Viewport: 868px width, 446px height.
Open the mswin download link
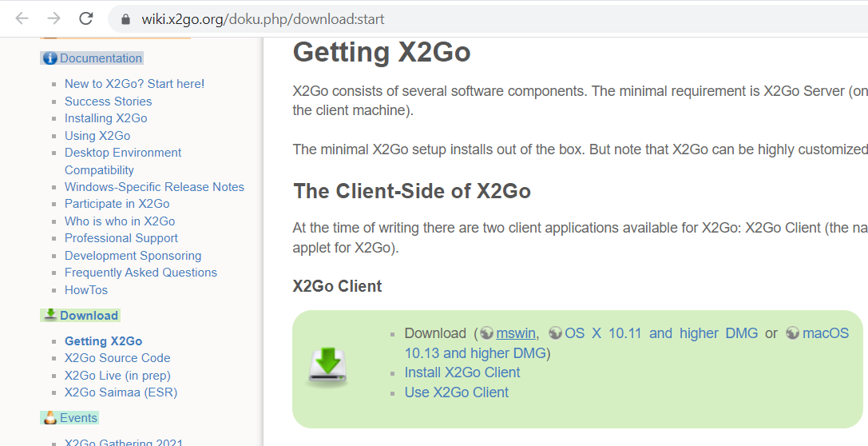(515, 333)
